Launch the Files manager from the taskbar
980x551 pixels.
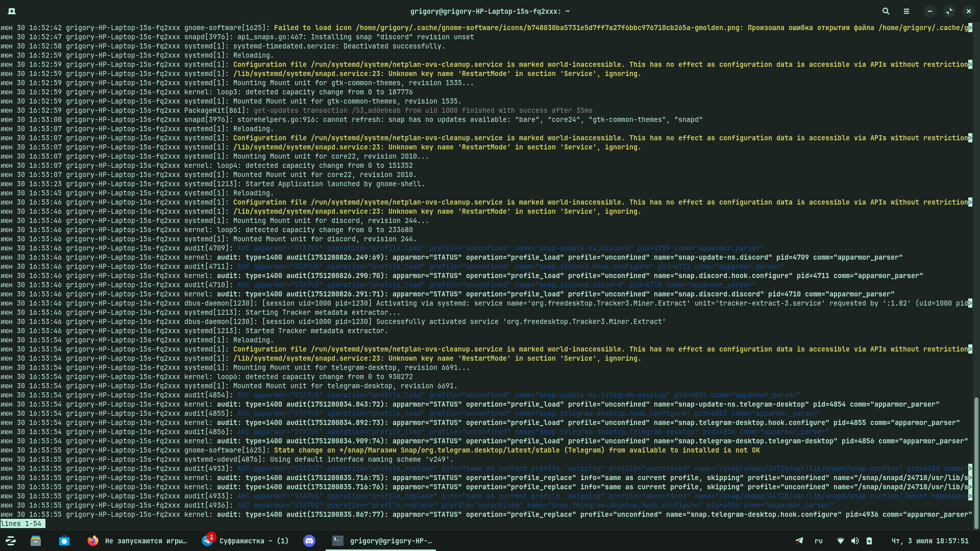(36, 541)
